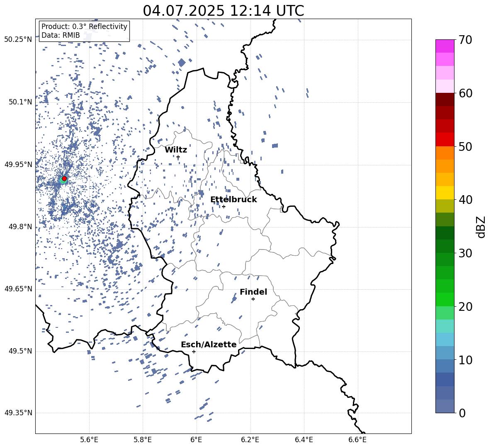The width and height of the screenshot is (491, 448).
Task: Click the 49.95°N latitude label
Action: (19, 164)
